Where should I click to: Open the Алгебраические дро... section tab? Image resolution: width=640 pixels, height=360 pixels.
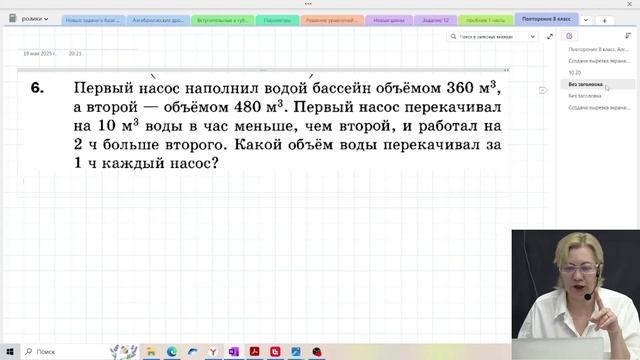pyautogui.click(x=158, y=20)
